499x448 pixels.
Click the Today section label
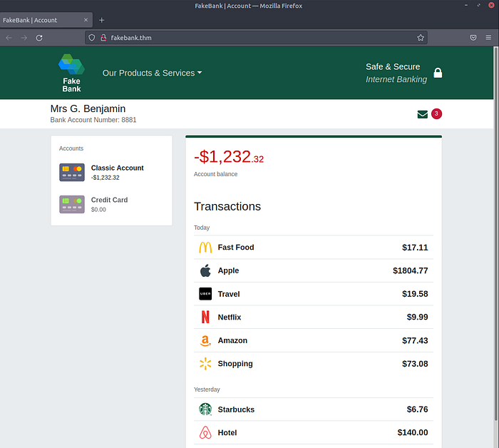tap(202, 228)
